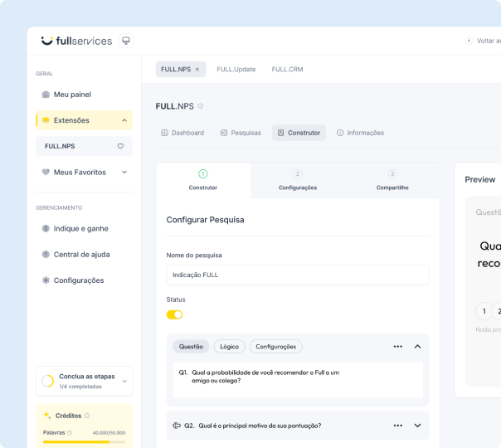
Task: Switch to the FULL.CRM tab
Action: [x=287, y=70]
